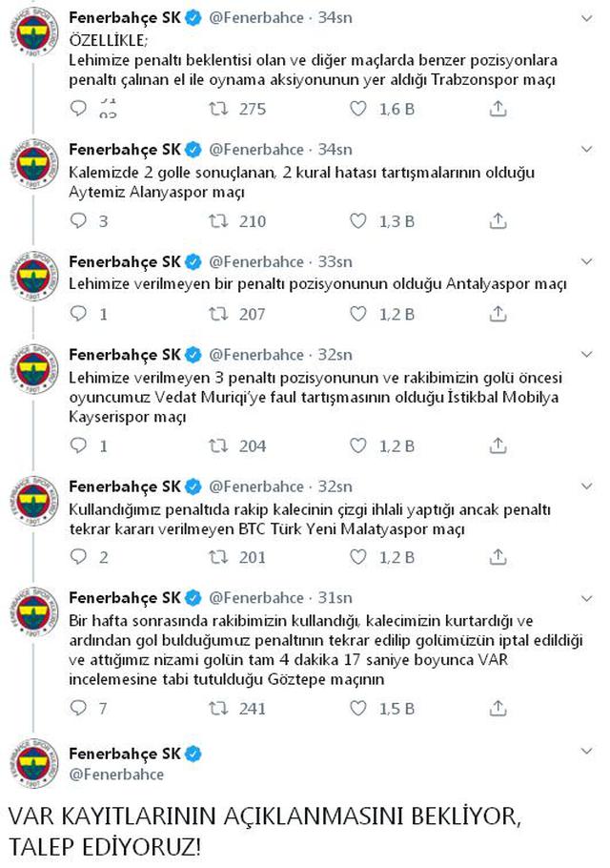
Task: Like the Antalyaspor maçı tweet
Action: pyautogui.click(x=357, y=314)
